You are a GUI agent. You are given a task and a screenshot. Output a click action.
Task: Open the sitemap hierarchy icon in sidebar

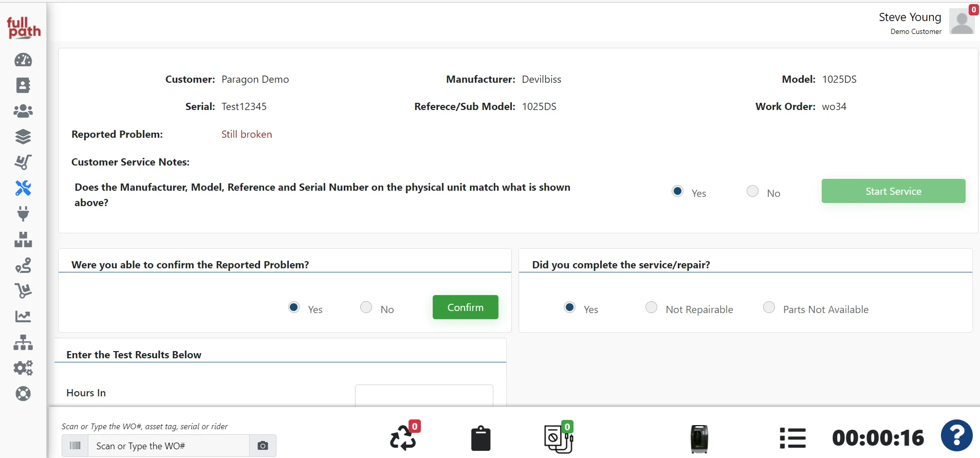tap(23, 342)
